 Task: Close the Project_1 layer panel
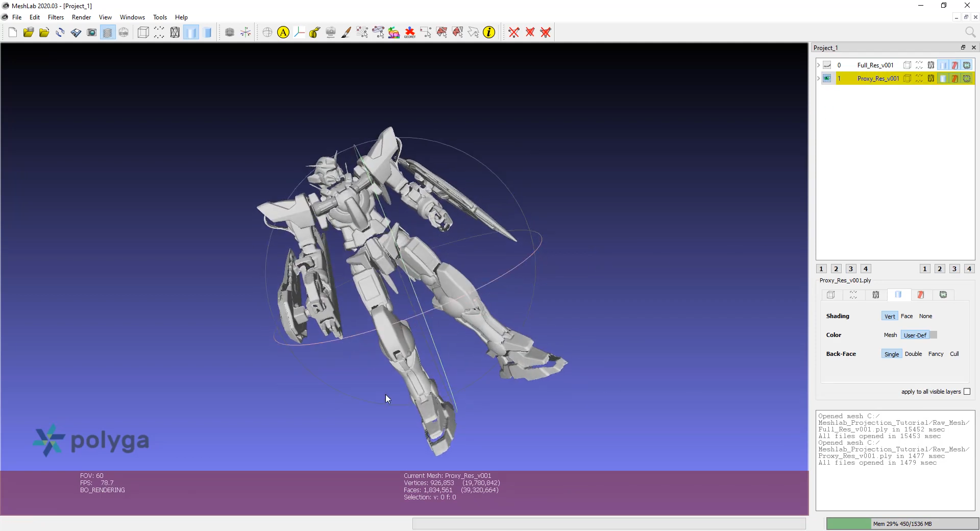pyautogui.click(x=974, y=47)
